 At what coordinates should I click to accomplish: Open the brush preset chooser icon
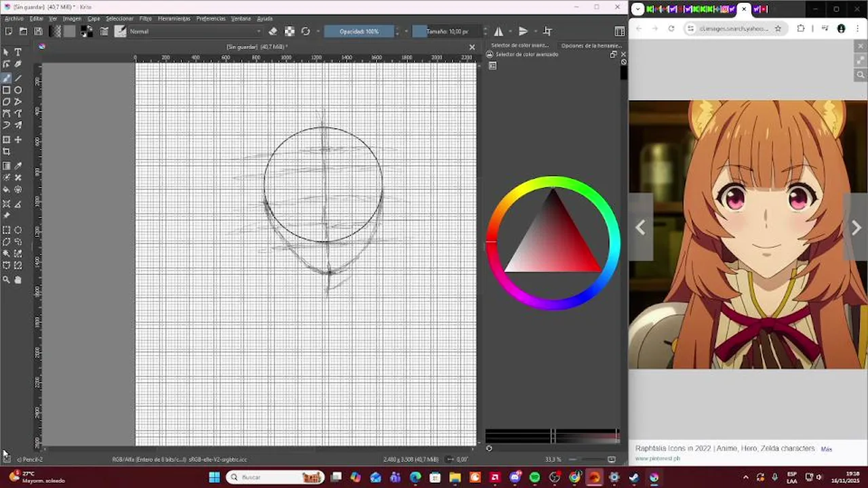tap(120, 31)
